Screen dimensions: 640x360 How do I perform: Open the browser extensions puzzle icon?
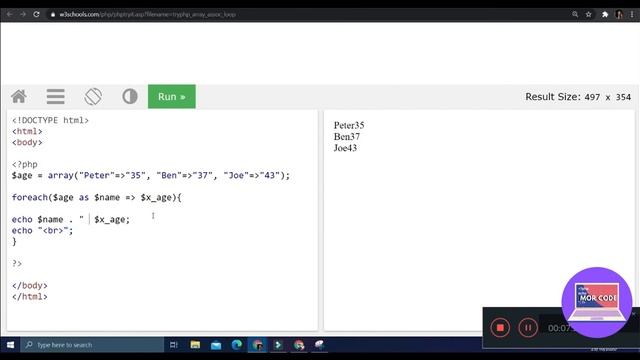[x=605, y=14]
